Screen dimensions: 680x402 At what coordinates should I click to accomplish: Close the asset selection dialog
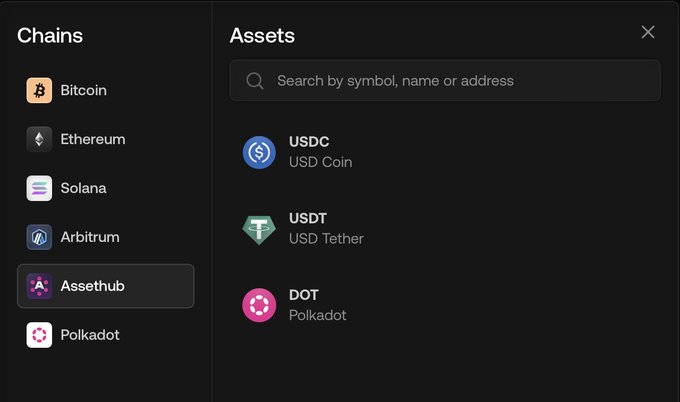click(x=648, y=32)
